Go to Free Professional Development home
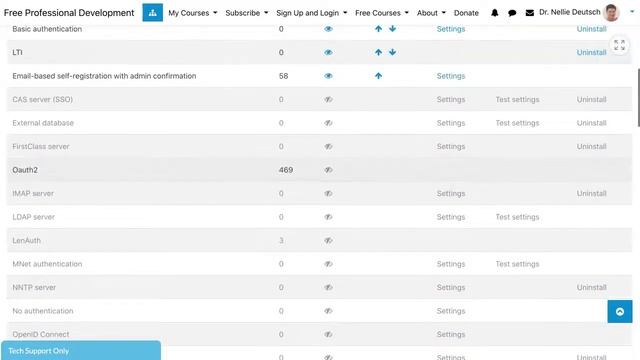640x360 pixels. pyautogui.click(x=69, y=13)
